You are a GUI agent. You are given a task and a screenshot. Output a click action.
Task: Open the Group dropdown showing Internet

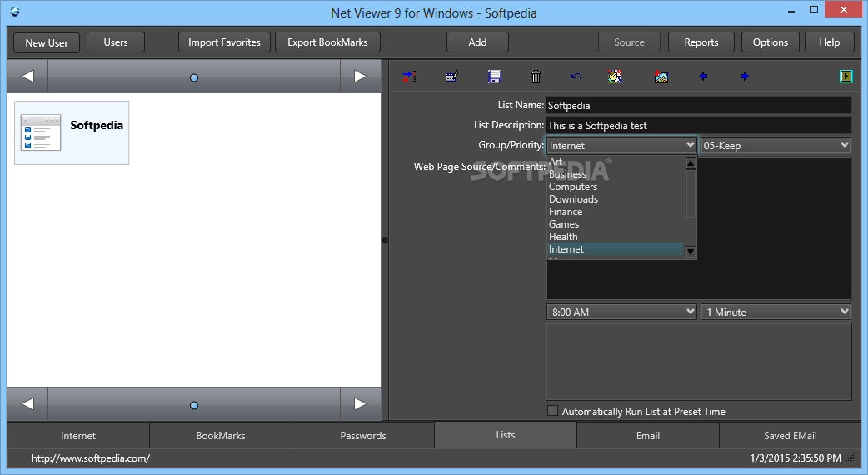[x=621, y=145]
